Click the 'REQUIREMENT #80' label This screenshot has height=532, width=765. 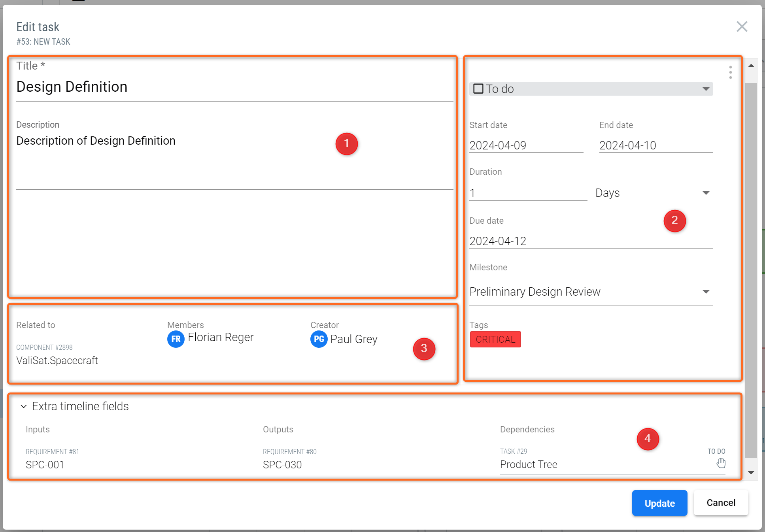tap(290, 452)
